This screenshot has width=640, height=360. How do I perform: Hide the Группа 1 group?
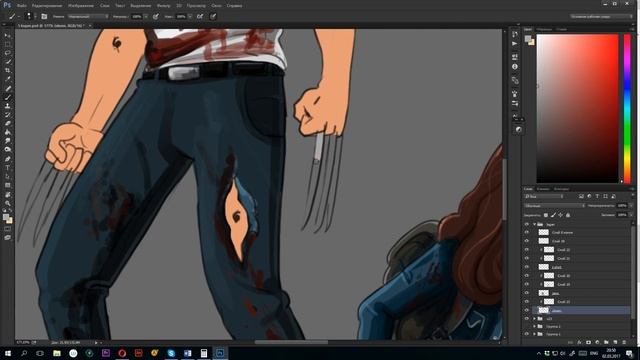pos(527,334)
